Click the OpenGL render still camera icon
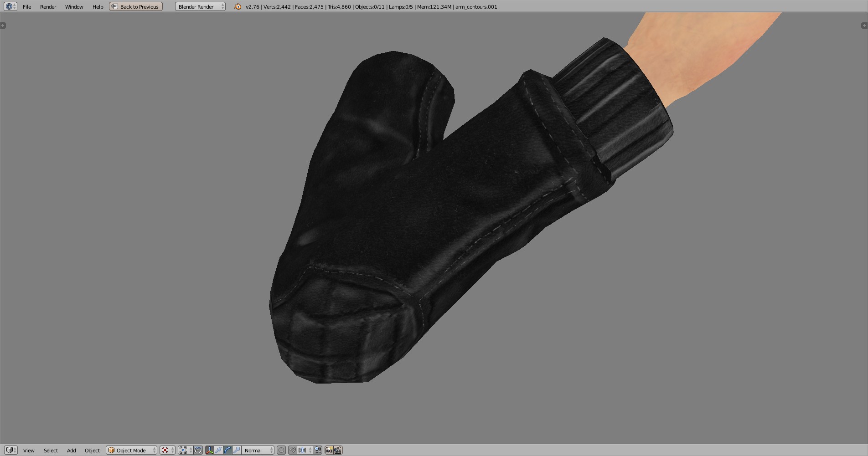This screenshot has width=868, height=456. tap(329, 451)
